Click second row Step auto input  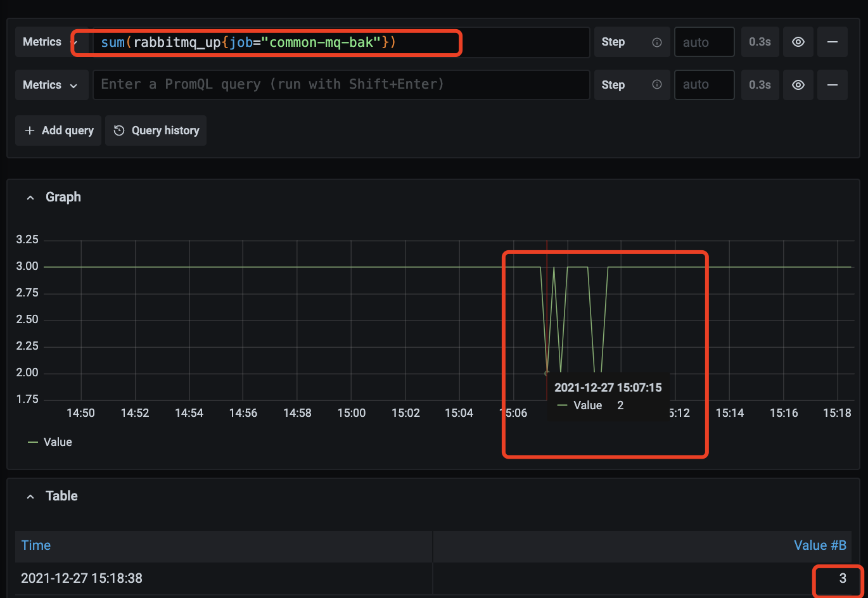click(x=705, y=85)
